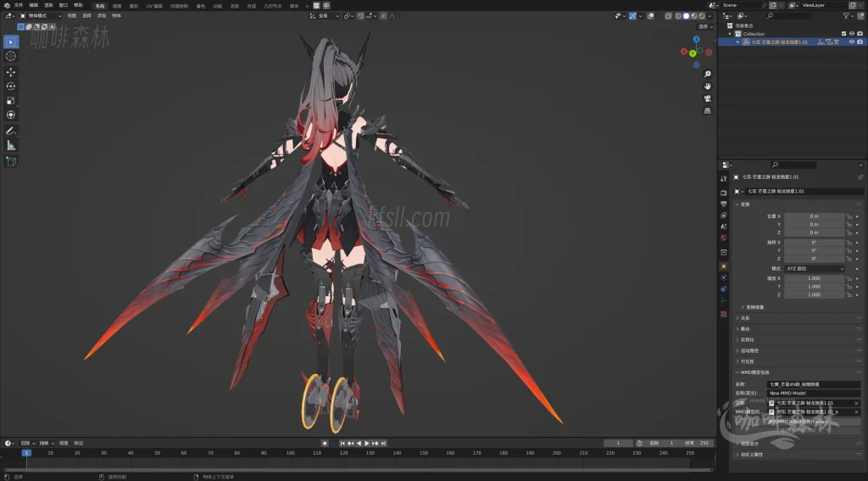This screenshot has height=481, width=868.
Task: Open the World properties tab
Action: pyautogui.click(x=724, y=238)
